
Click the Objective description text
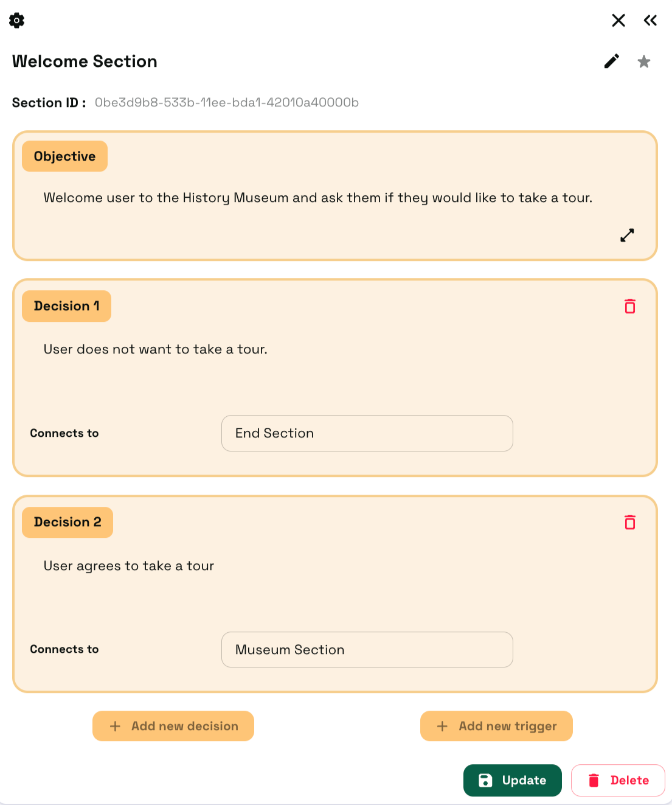click(317, 198)
